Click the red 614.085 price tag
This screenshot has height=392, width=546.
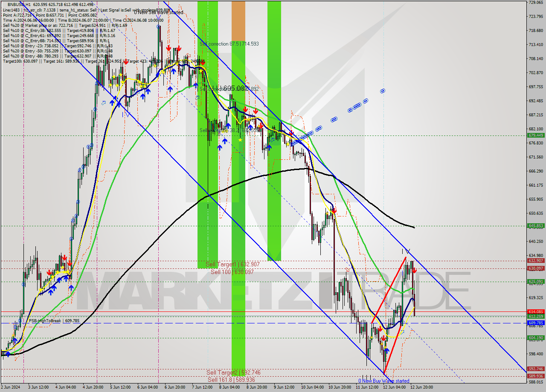[x=536, y=312]
